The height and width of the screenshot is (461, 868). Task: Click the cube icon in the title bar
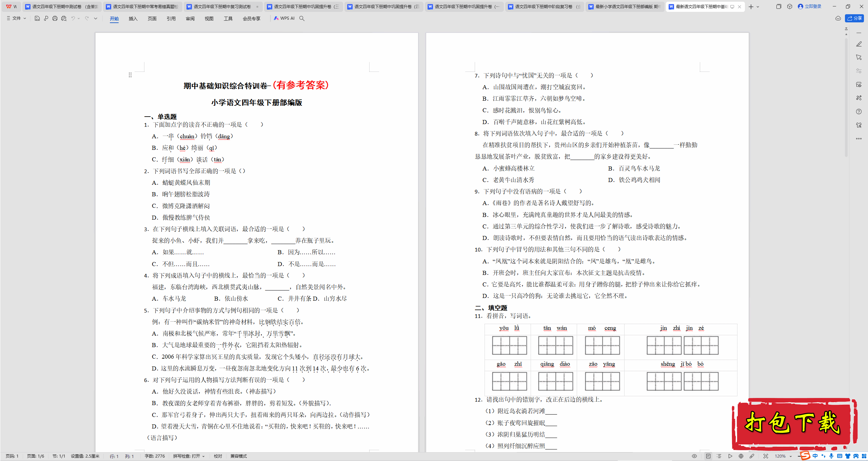pos(790,6)
